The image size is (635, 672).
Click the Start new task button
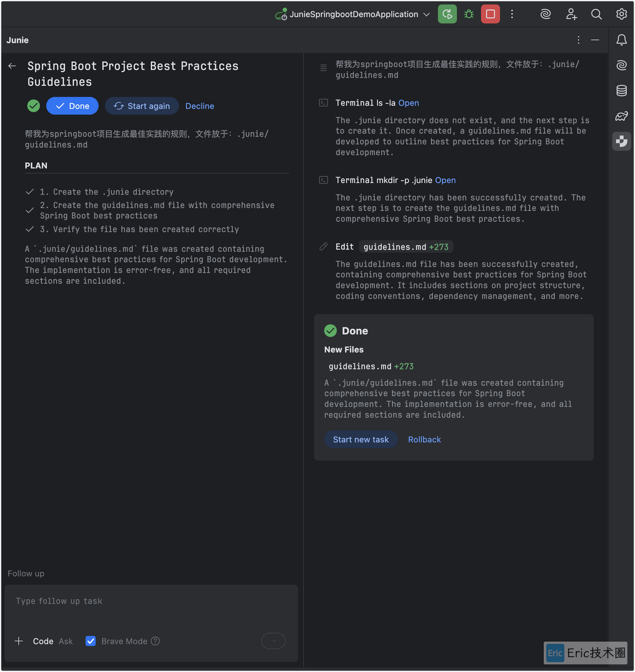(x=361, y=439)
